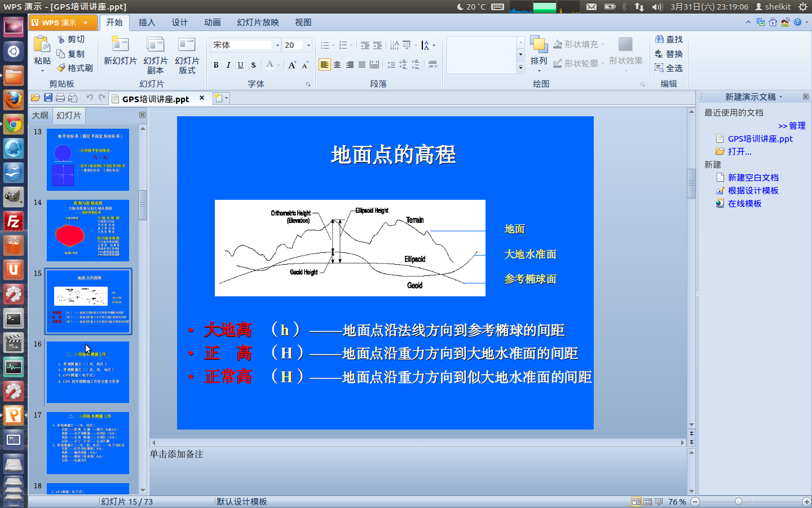Align text right
Screen dimensions: 812x508
350,65
